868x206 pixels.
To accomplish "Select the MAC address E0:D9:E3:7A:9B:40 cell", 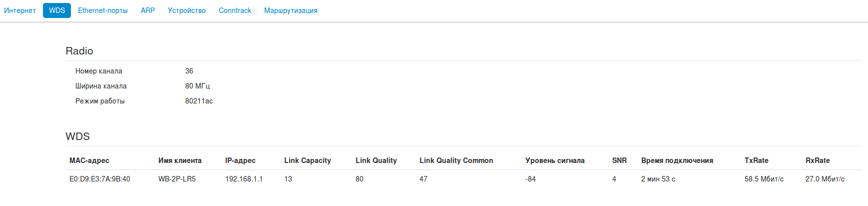I will pos(100,179).
